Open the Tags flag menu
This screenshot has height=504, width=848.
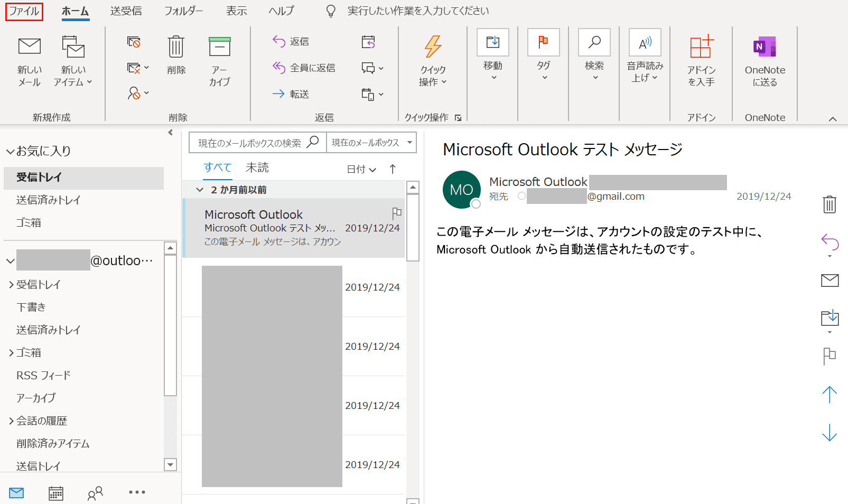(x=543, y=55)
